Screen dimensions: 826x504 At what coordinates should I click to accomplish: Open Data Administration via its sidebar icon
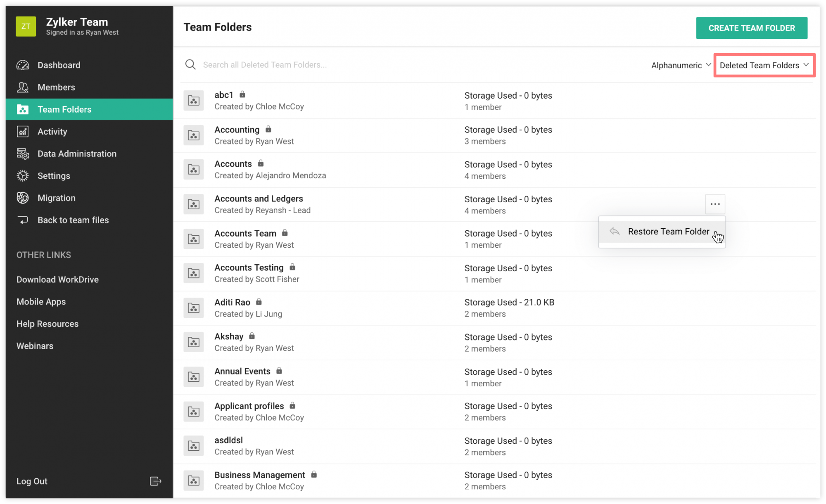point(23,154)
